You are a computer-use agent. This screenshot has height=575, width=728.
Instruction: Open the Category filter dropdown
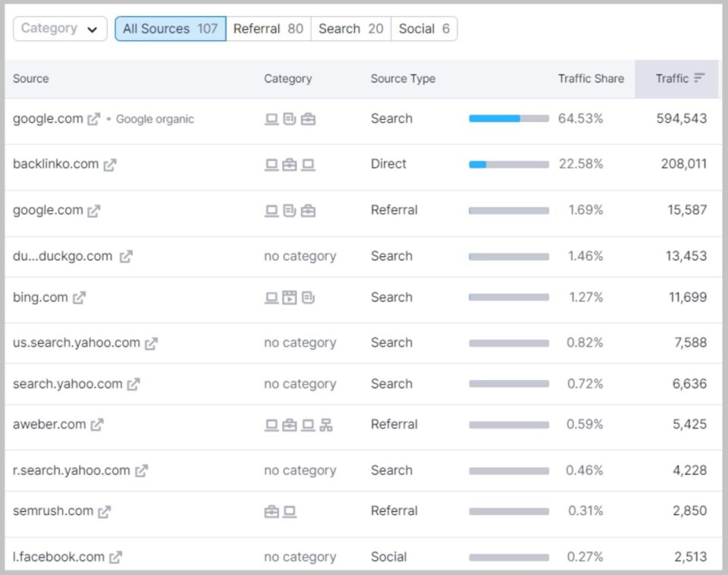point(59,28)
